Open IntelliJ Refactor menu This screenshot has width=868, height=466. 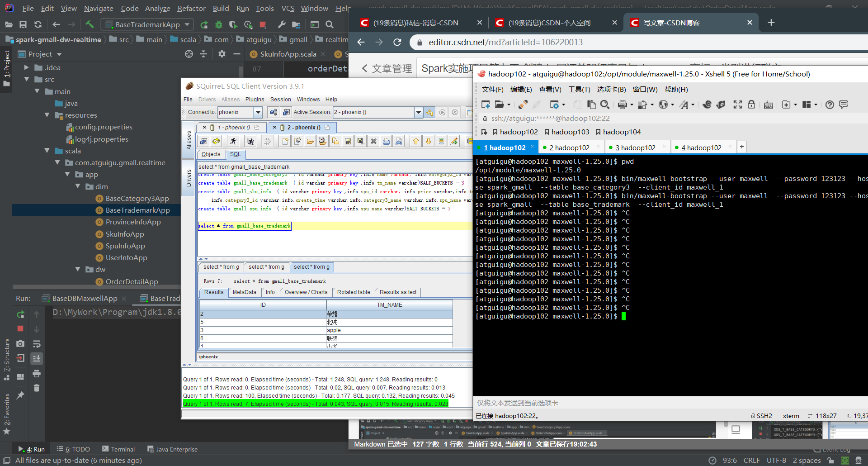click(x=191, y=8)
